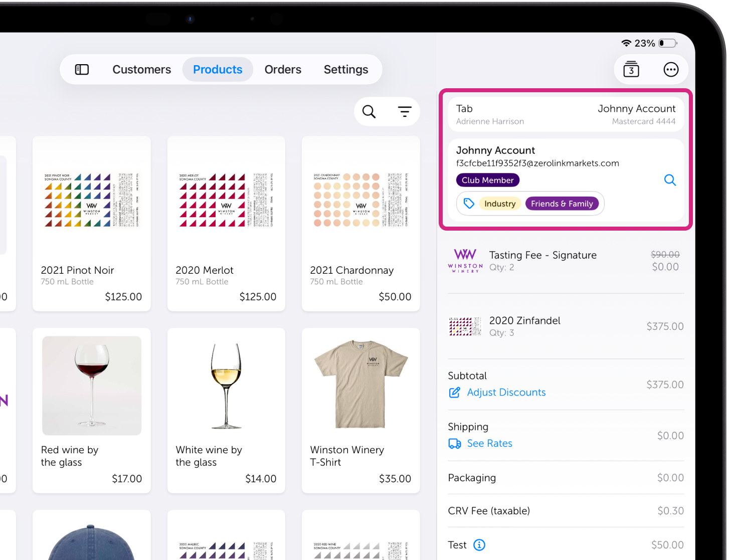Image resolution: width=731 pixels, height=560 pixels.
Task: Select the Industry tag
Action: click(x=500, y=204)
